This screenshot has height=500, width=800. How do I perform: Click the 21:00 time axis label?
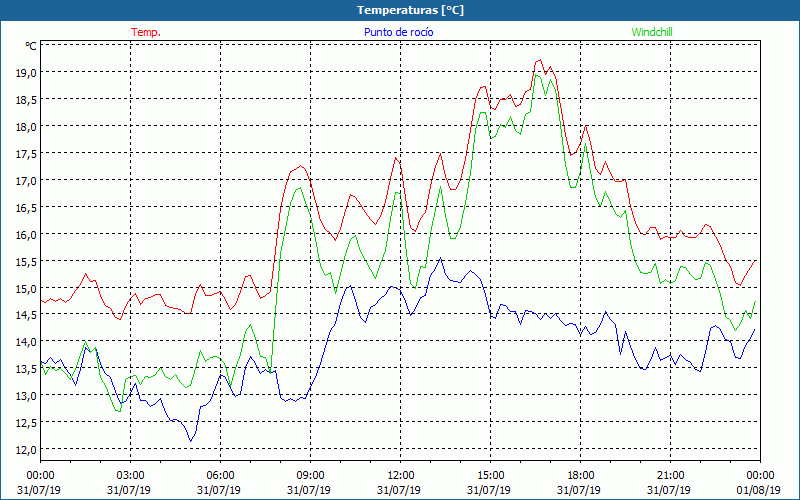670,476
